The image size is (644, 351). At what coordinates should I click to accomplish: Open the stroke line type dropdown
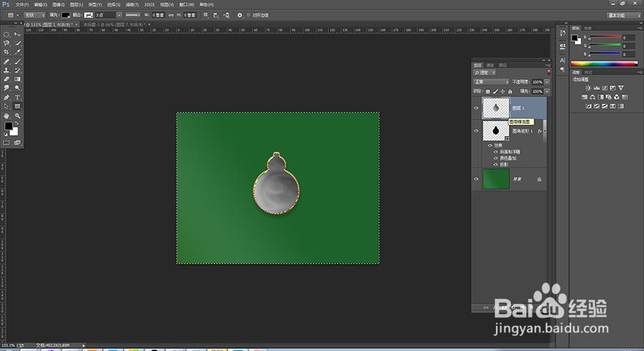click(132, 15)
